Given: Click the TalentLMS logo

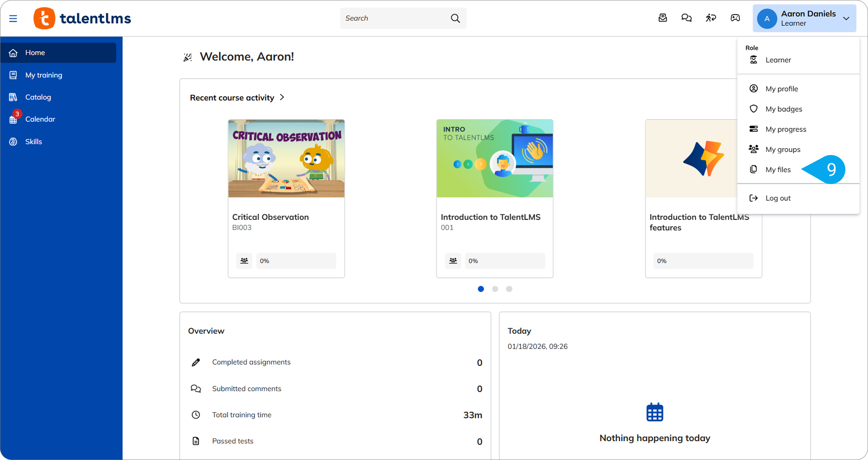Looking at the screenshot, I should pyautogui.click(x=82, y=18).
